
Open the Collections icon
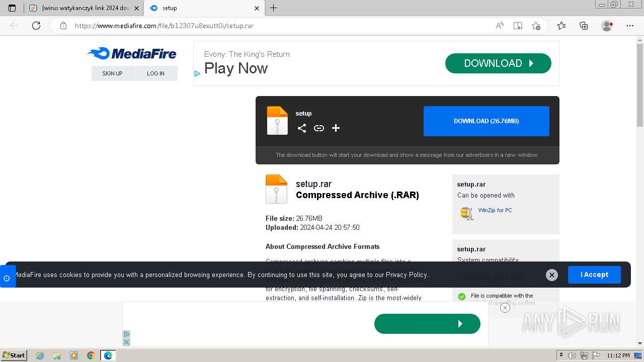[x=584, y=26]
